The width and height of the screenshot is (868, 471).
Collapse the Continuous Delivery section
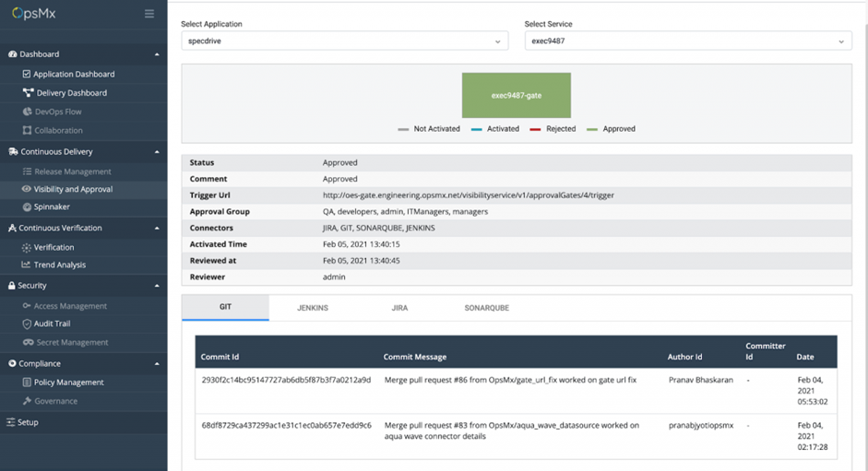point(156,152)
